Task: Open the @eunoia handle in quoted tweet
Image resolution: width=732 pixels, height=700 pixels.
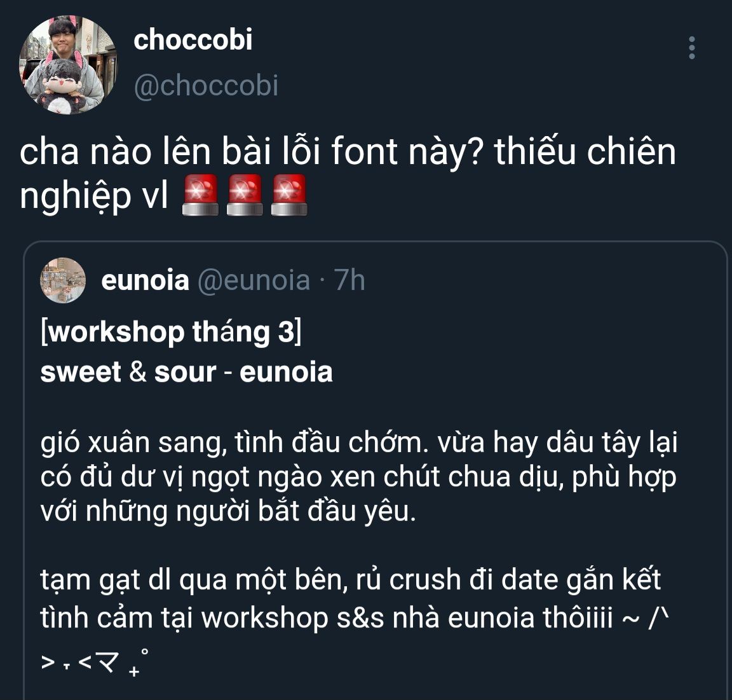Action: coord(254,280)
